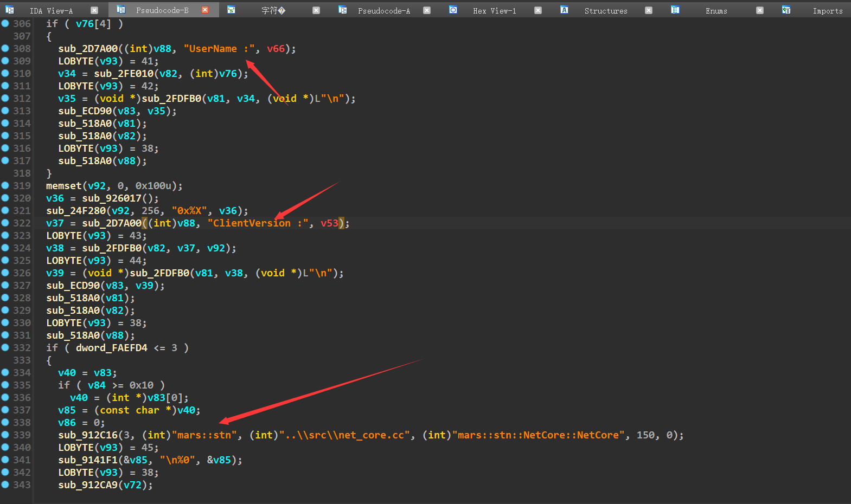The image size is (851, 504).
Task: Toggle breakpoint dot on line 339
Action: click(x=5, y=435)
